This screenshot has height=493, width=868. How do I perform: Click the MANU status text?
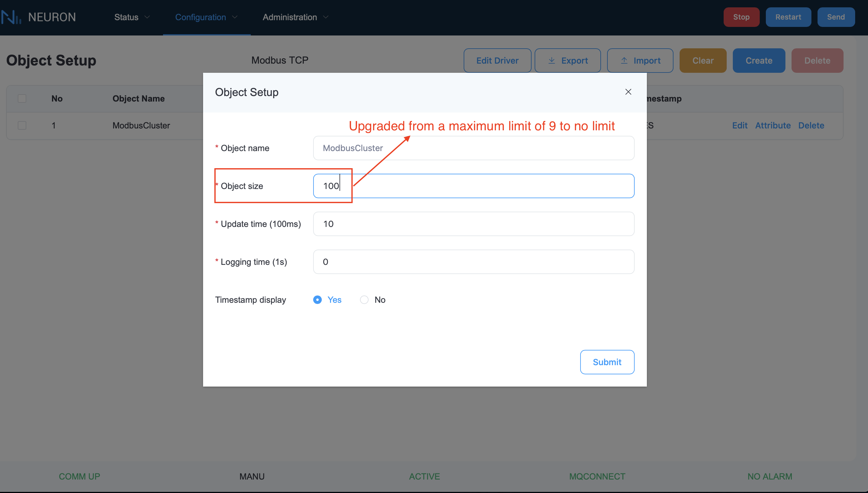[252, 476]
